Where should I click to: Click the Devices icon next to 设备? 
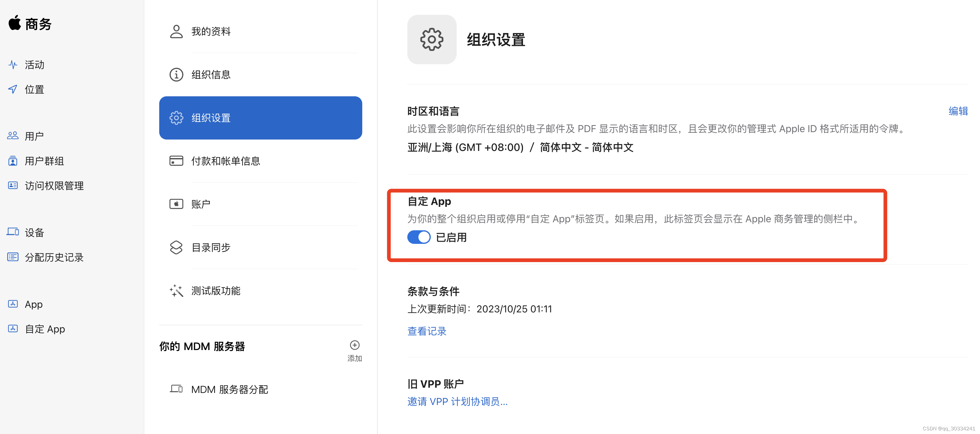(13, 232)
